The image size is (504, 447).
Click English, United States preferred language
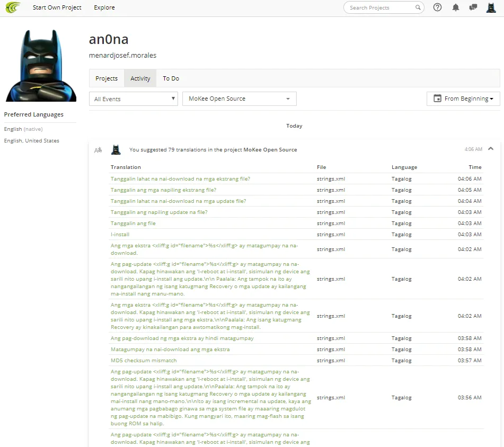click(x=31, y=141)
